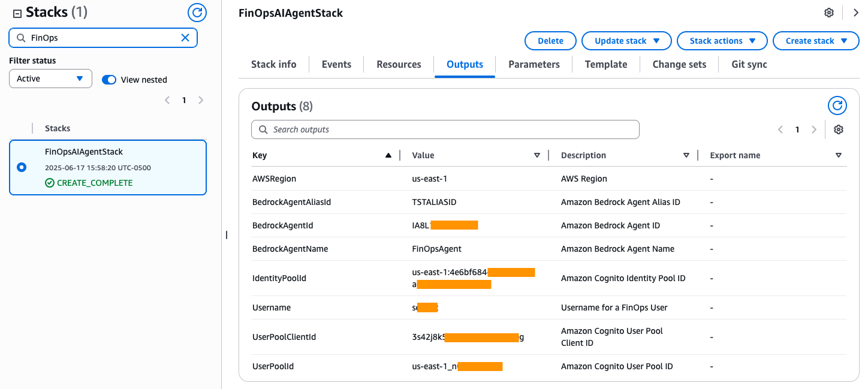Toggle View nested switch
Viewport: 868px width, 389px height.
(x=108, y=80)
